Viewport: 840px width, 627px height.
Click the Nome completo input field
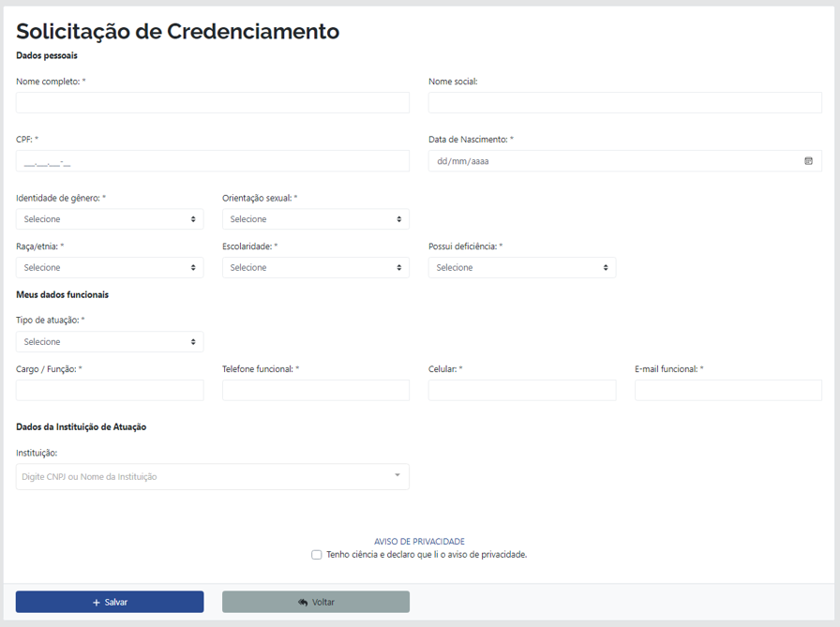(x=212, y=102)
